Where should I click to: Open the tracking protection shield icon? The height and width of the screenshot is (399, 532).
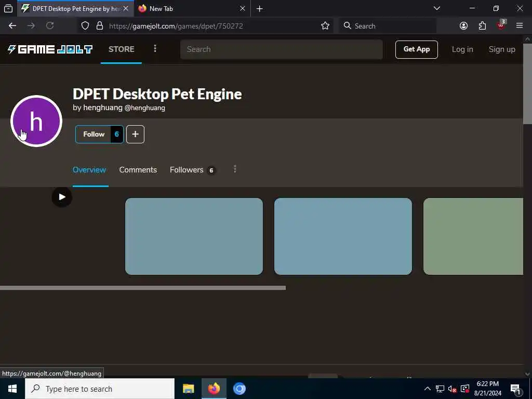pyautogui.click(x=85, y=26)
